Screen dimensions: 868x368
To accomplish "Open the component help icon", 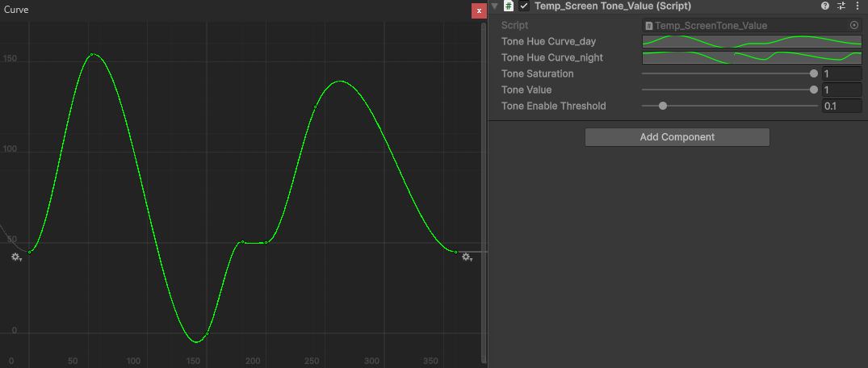I will tap(825, 6).
